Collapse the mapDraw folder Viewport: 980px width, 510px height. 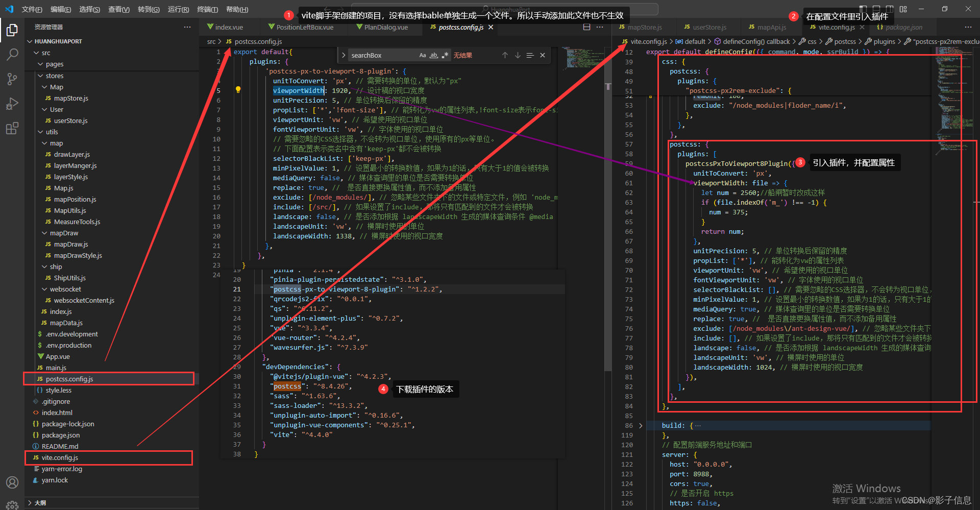(44, 233)
